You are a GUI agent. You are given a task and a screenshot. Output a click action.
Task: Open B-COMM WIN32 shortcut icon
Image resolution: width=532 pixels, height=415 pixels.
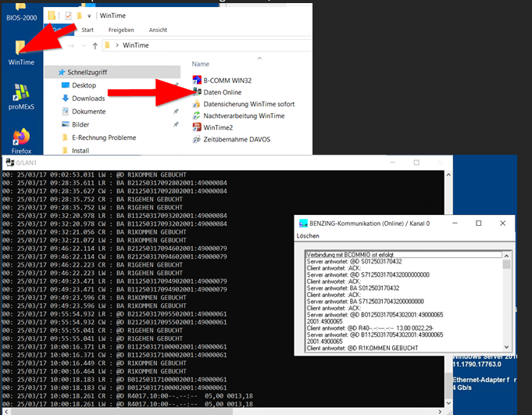click(197, 80)
